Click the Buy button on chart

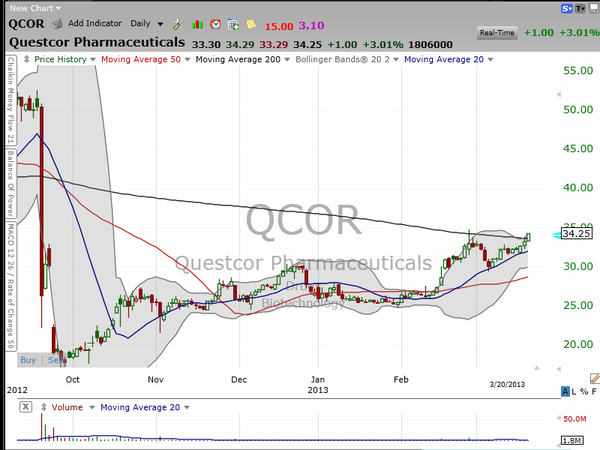(28, 360)
